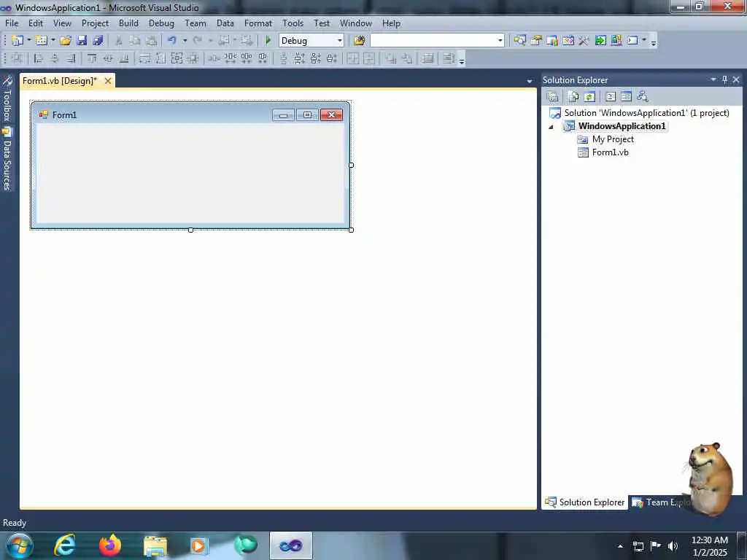Click the Windows Start orb
Image resolution: width=747 pixels, height=560 pixels.
pyautogui.click(x=20, y=545)
